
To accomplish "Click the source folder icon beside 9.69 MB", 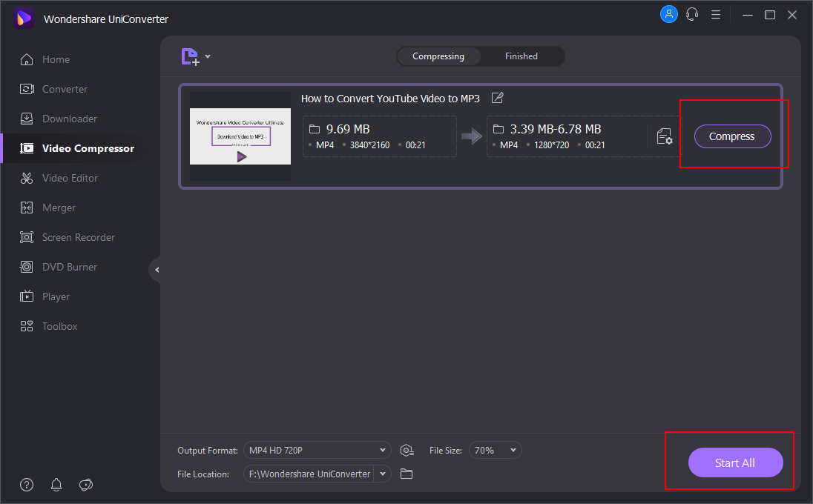I will coord(315,128).
